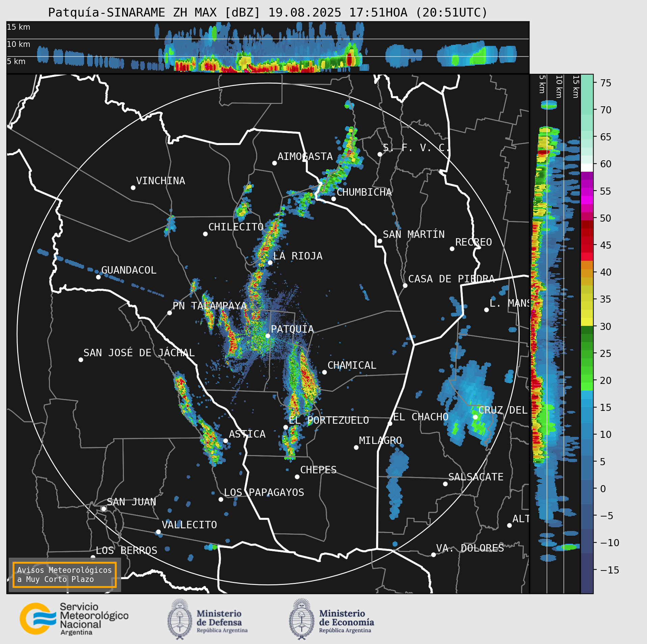Click the SALSACATE city label
This screenshot has width=647, height=644.
[x=476, y=477]
